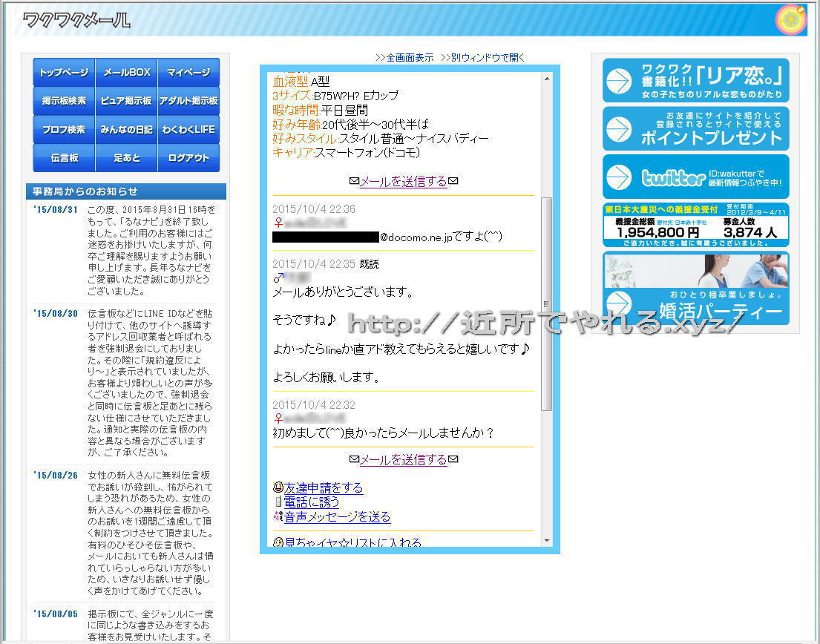Click the ワクワクメール site logo
820x644 pixels.
(76, 21)
